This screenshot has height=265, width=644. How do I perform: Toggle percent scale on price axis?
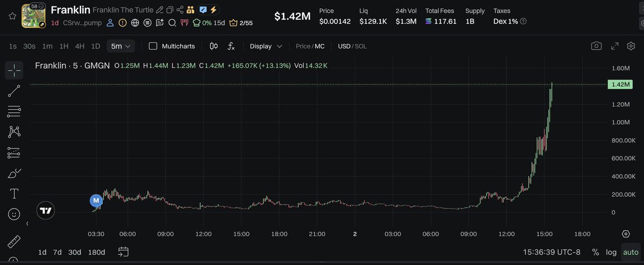coord(595,252)
